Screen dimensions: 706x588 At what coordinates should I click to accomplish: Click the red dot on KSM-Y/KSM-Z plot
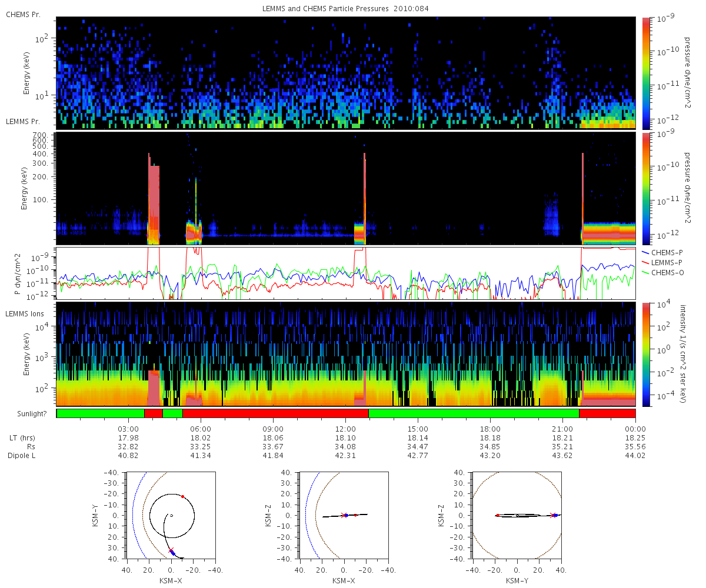coord(498,515)
